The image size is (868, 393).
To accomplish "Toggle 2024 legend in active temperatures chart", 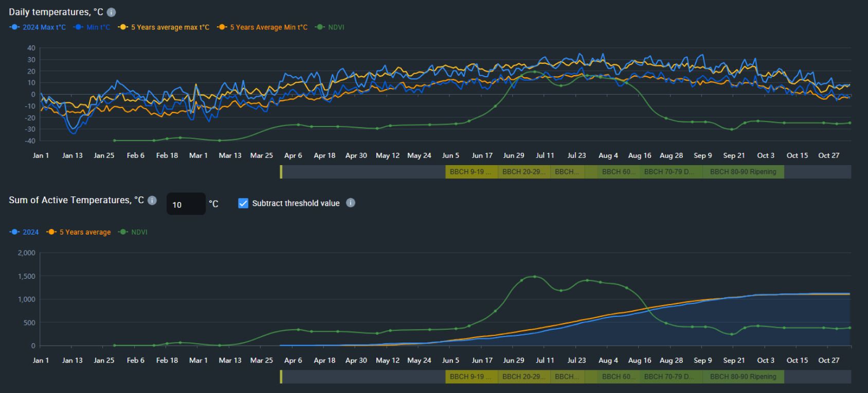I will point(24,232).
